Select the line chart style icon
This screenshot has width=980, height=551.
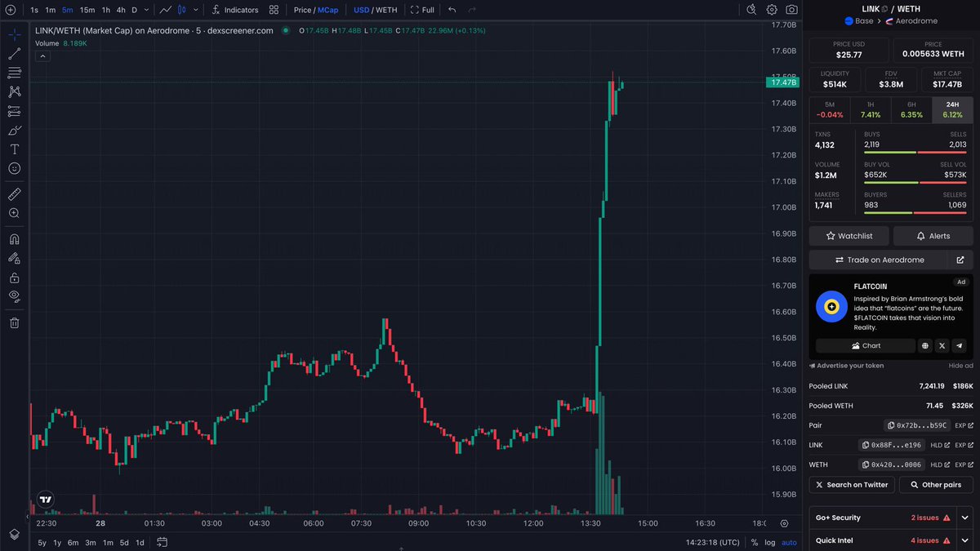[x=166, y=10]
